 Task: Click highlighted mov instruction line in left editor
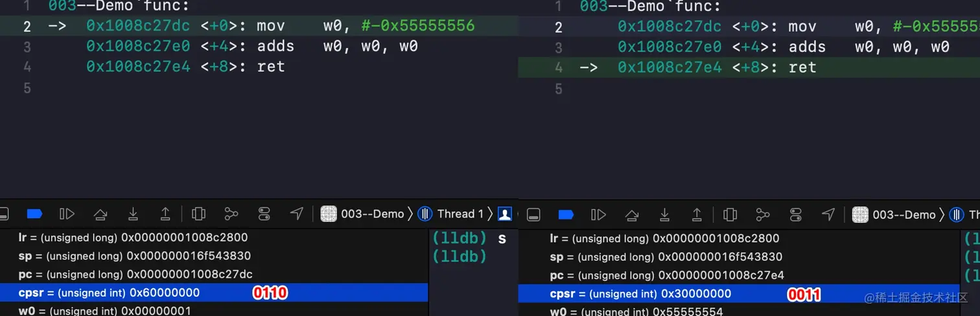point(259,26)
